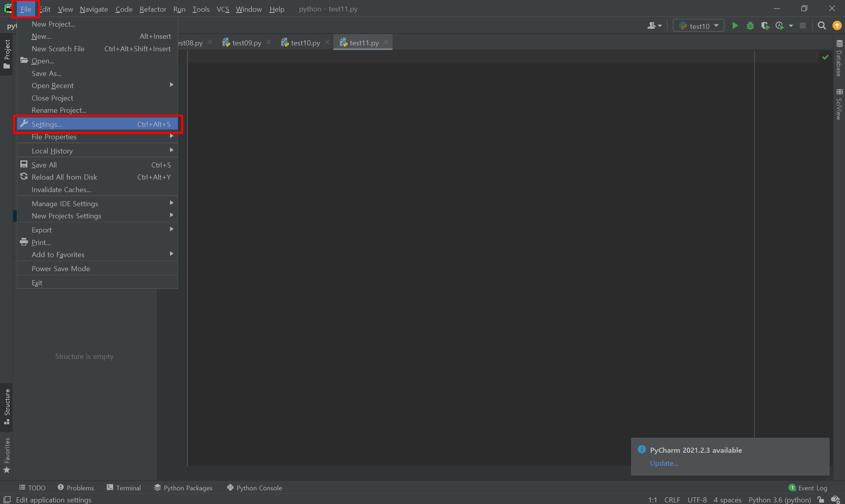Viewport: 845px width, 504px height.
Task: Open the Event Log button
Action: pyautogui.click(x=808, y=488)
